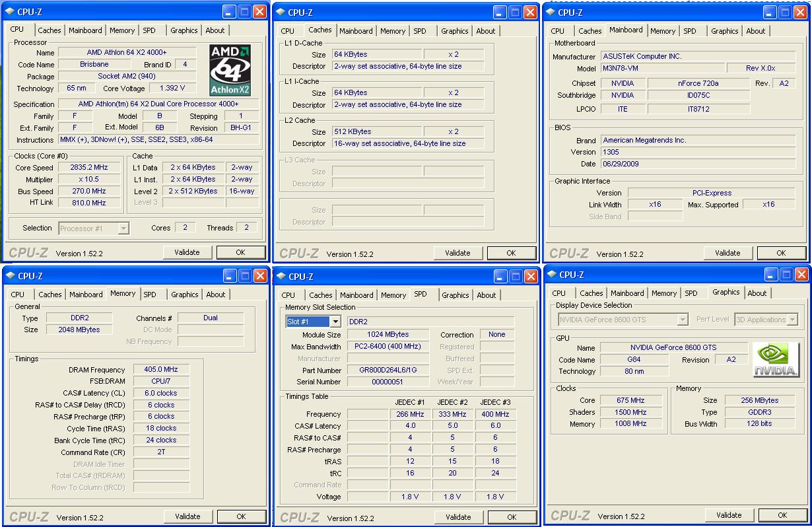Click the Chipset value nForce 720a
Viewport: 812px width, 527px height.
pyautogui.click(x=698, y=84)
